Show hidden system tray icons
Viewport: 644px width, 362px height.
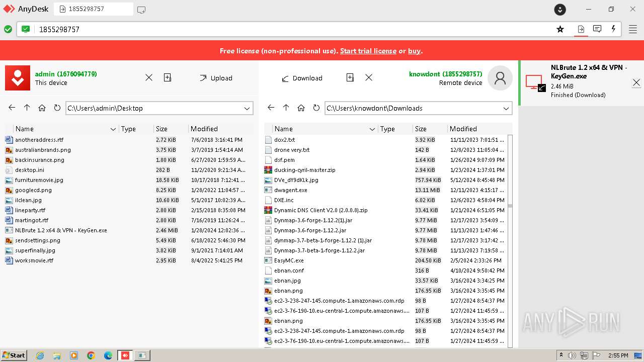tap(561, 355)
